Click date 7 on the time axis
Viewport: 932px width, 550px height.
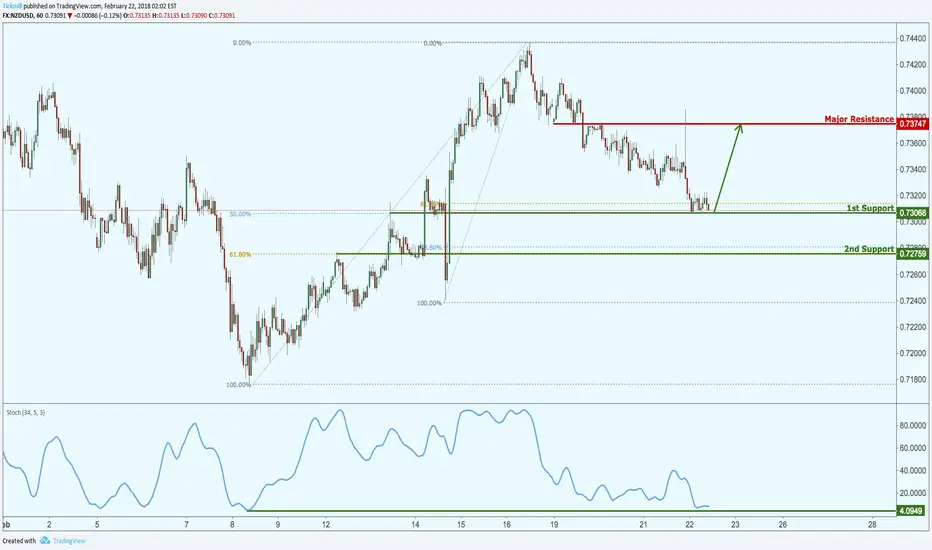pyautogui.click(x=187, y=525)
